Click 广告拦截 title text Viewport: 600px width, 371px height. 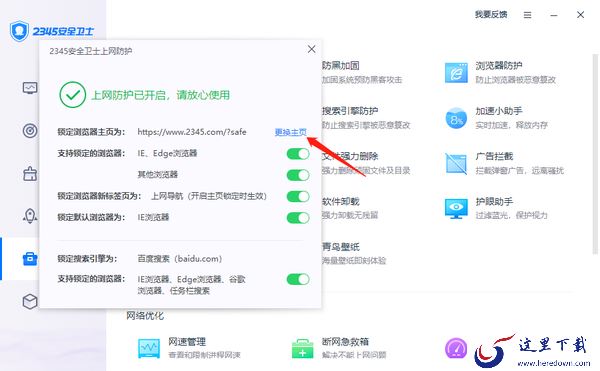click(x=494, y=156)
